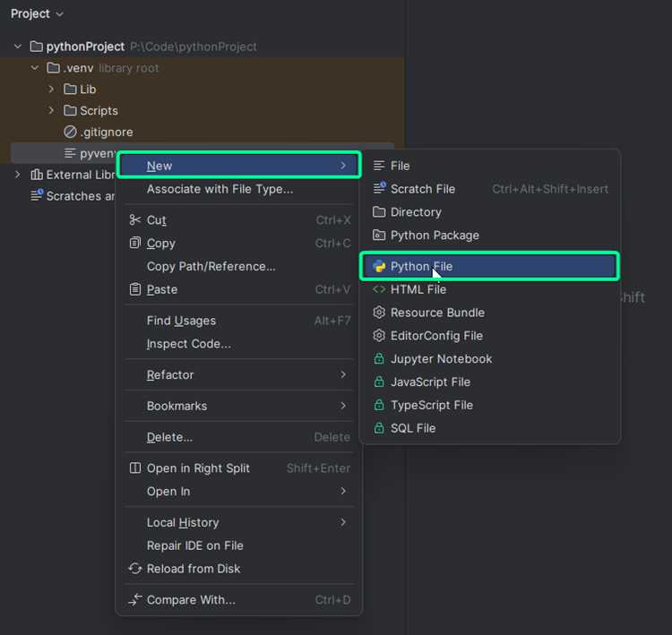Choose Copy Path/Reference
This screenshot has width=672, height=635.
[x=239, y=267]
